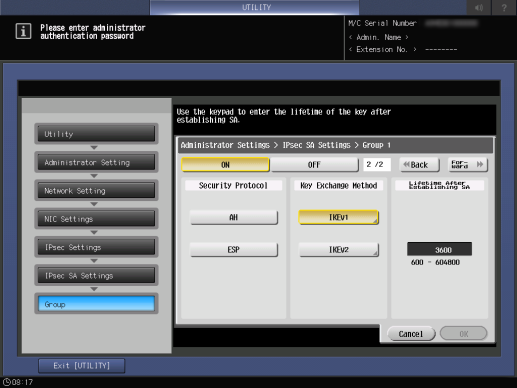Click the Key Exchange Method heading
Image resolution: width=517 pixels, height=388 pixels.
pyautogui.click(x=339, y=185)
